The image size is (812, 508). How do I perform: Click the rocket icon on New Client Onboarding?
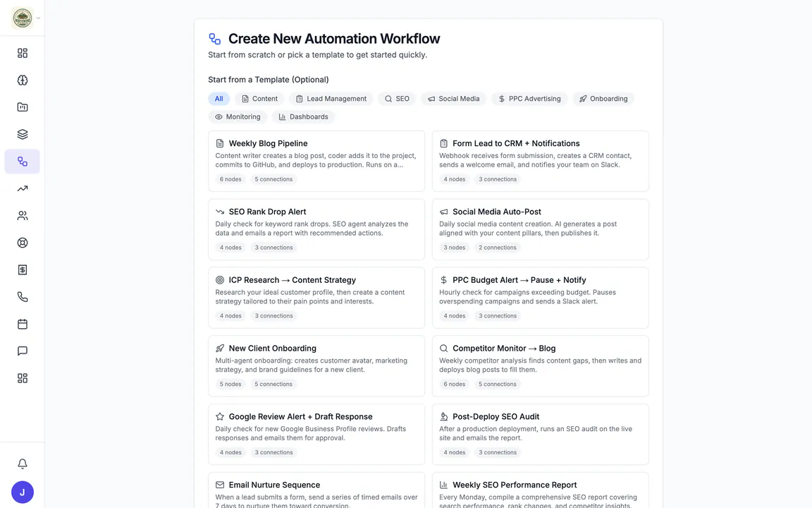pyautogui.click(x=220, y=349)
